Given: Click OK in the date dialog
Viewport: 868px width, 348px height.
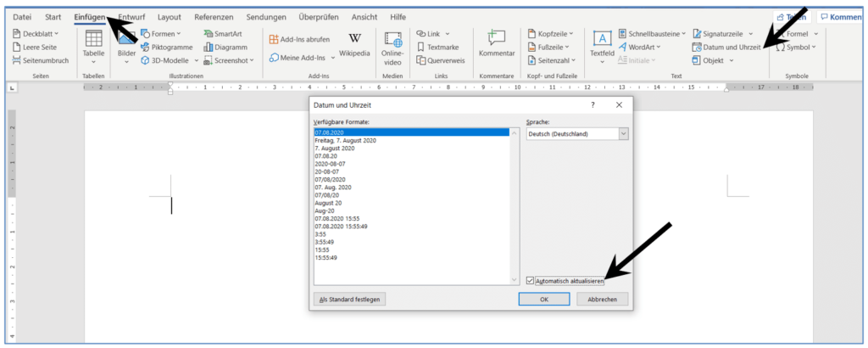Looking at the screenshot, I should (543, 300).
